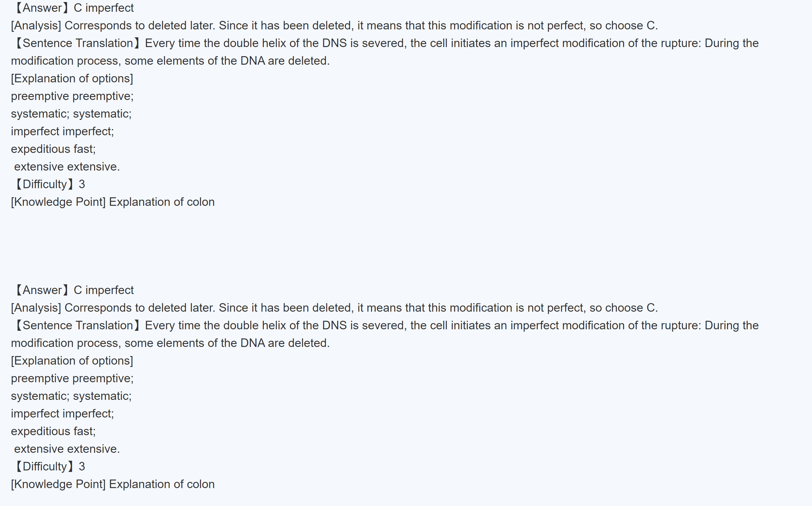This screenshot has width=812, height=506.
Task: Click the first "【Answer】C imperfect" heading
Action: click(73, 8)
